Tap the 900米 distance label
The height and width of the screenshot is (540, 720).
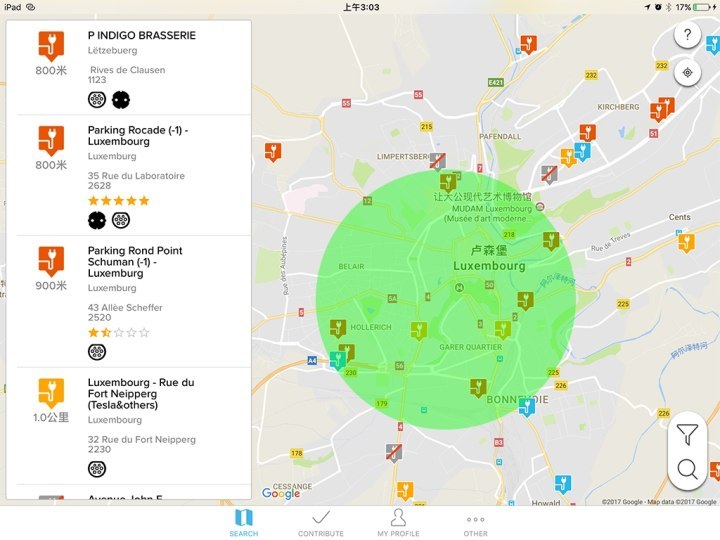point(51,286)
